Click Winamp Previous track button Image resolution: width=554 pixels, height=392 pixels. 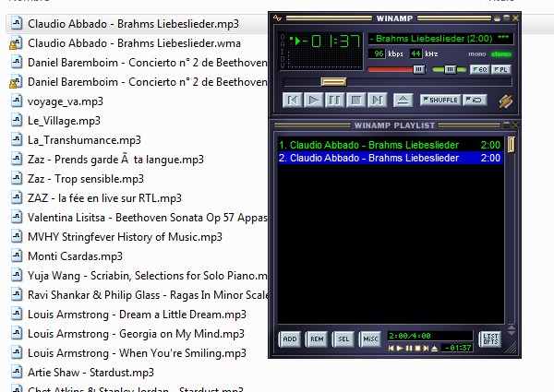pyautogui.click(x=293, y=101)
